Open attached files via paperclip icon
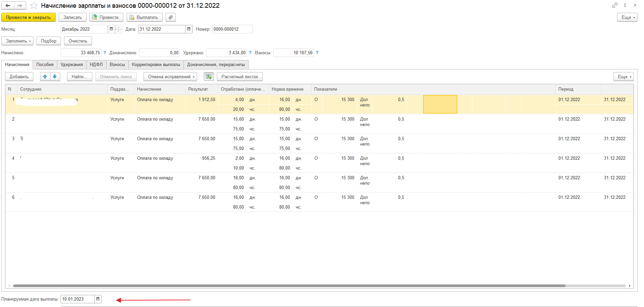This screenshot has width=644, height=307. coord(171,17)
